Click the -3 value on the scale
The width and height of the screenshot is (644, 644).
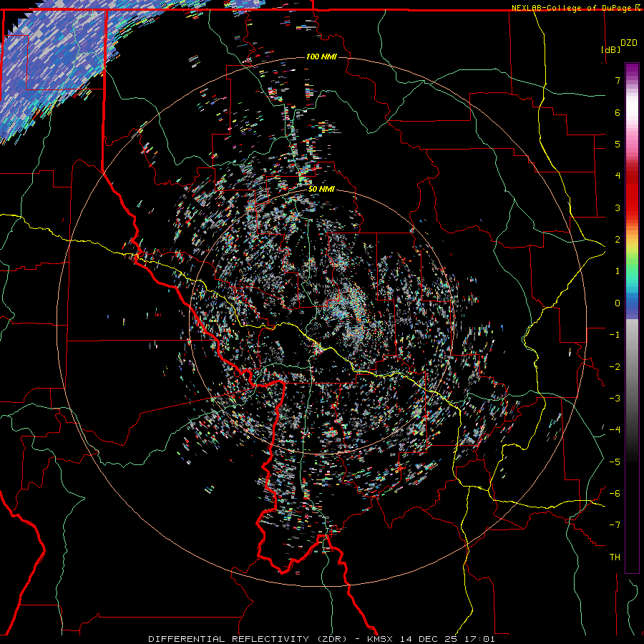pyautogui.click(x=615, y=399)
